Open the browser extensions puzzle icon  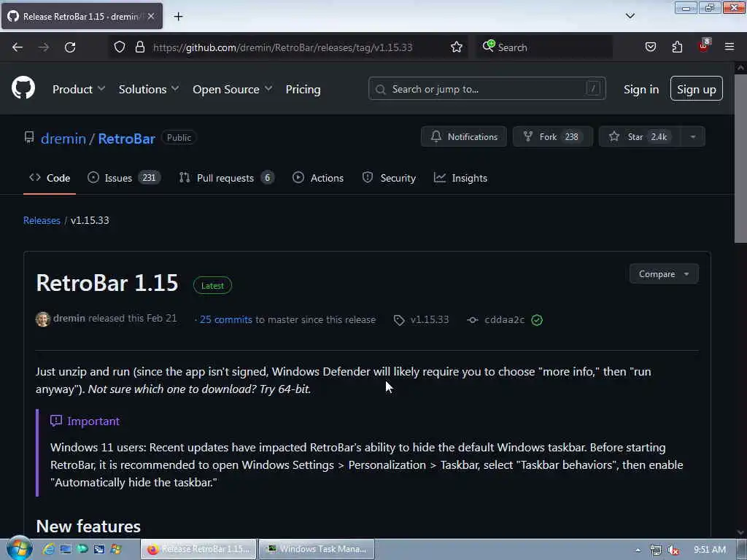[x=677, y=47]
